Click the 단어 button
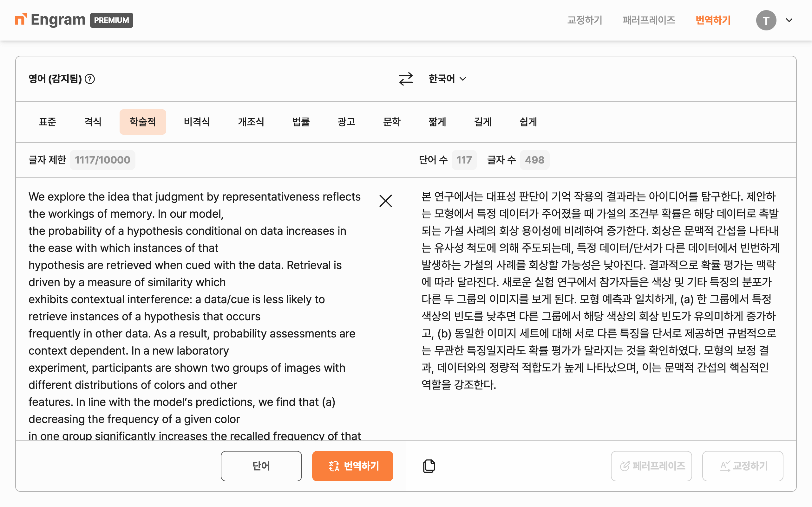This screenshot has height=507, width=812. (x=261, y=466)
